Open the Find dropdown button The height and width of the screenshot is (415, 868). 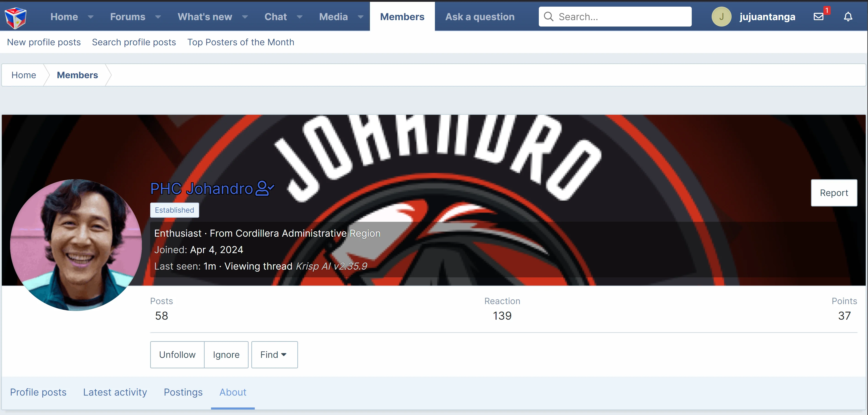pyautogui.click(x=274, y=355)
